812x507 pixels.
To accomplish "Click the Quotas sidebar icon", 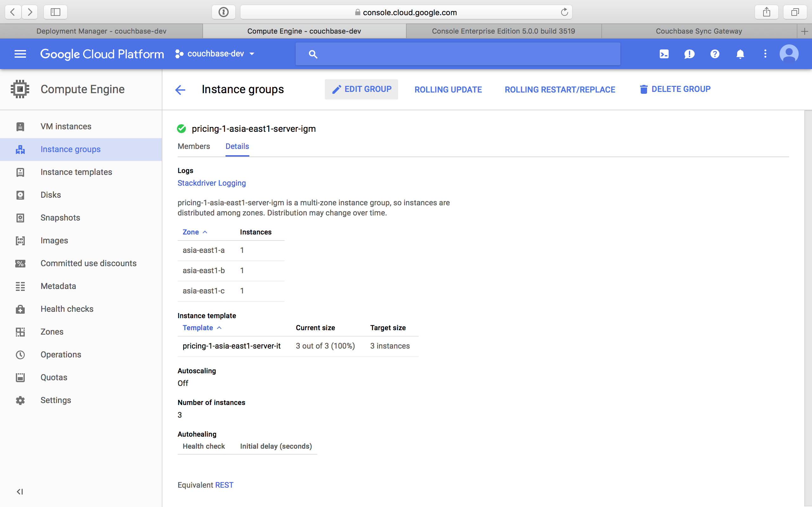I will [x=20, y=377].
